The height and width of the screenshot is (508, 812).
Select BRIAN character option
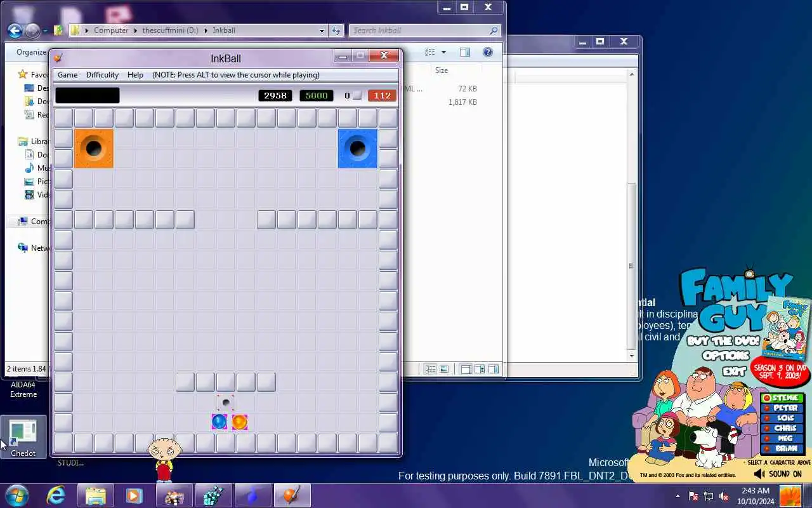click(x=782, y=448)
